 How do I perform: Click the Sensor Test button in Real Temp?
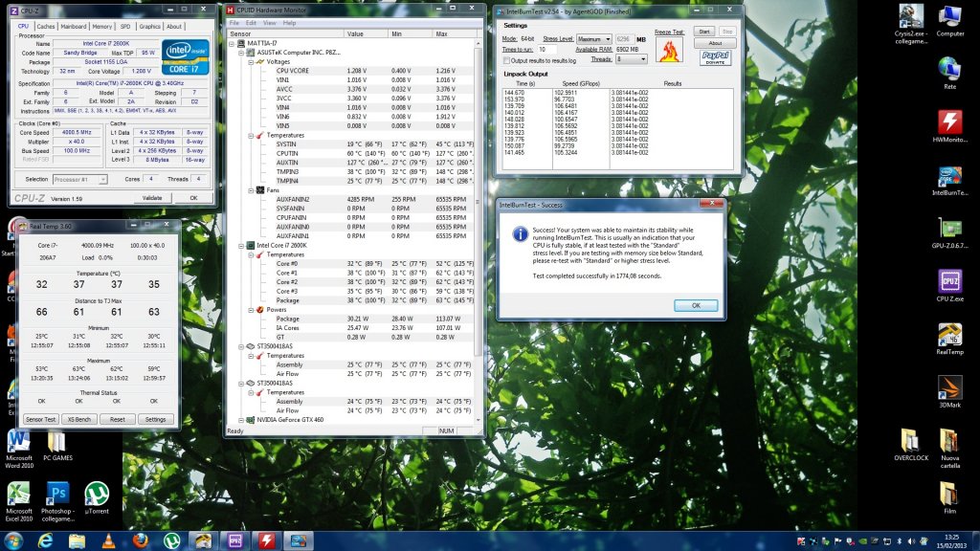point(40,419)
